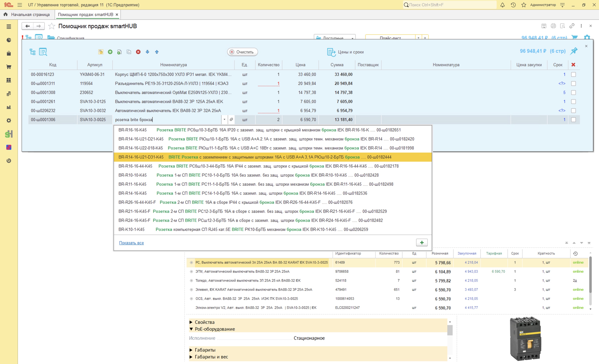Open the shopping bag section in sidebar
Image resolution: width=599 pixels, height=364 pixels.
(9, 53)
